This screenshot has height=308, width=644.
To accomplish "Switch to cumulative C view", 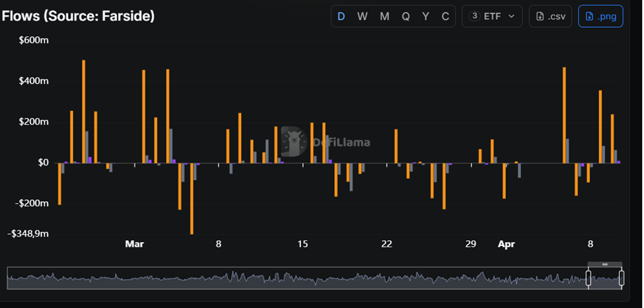I will 445,16.
